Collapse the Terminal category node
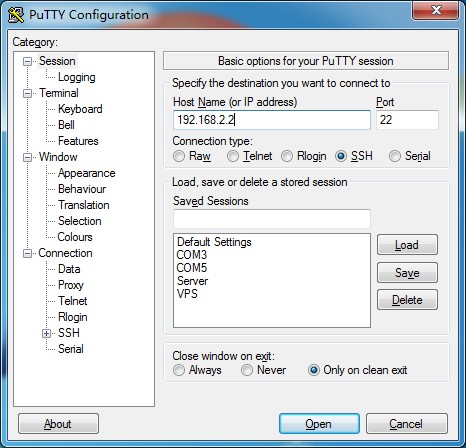 [x=27, y=93]
